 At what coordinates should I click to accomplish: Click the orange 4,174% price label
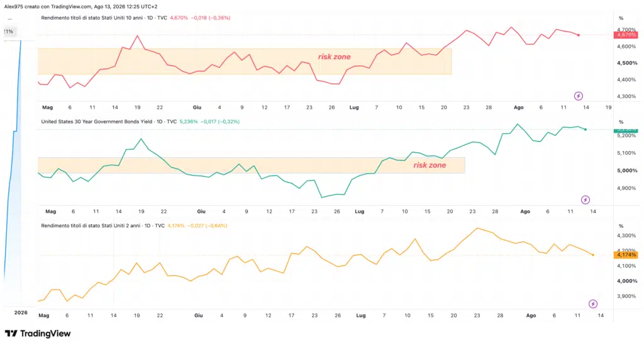(x=626, y=255)
